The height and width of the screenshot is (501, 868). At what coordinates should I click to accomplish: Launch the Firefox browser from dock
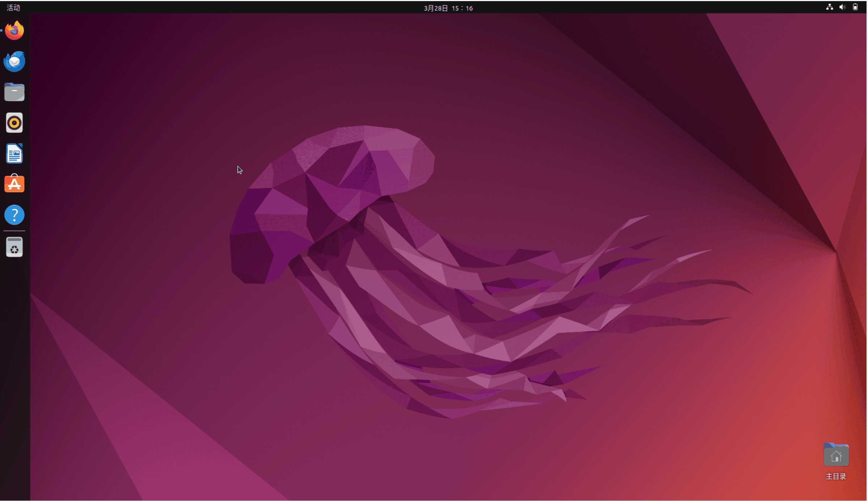coord(14,31)
